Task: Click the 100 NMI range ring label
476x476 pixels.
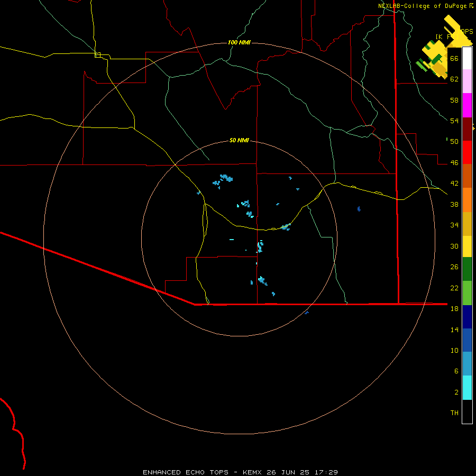Action: [x=239, y=42]
